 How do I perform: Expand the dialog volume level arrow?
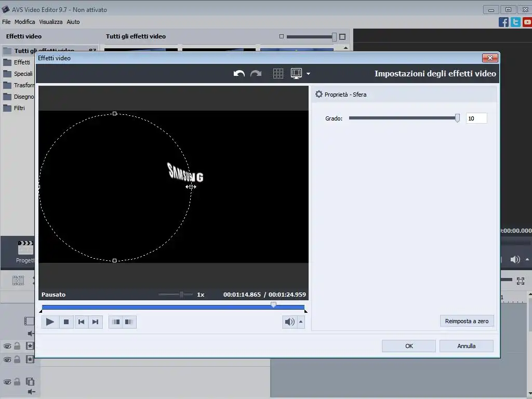301,322
